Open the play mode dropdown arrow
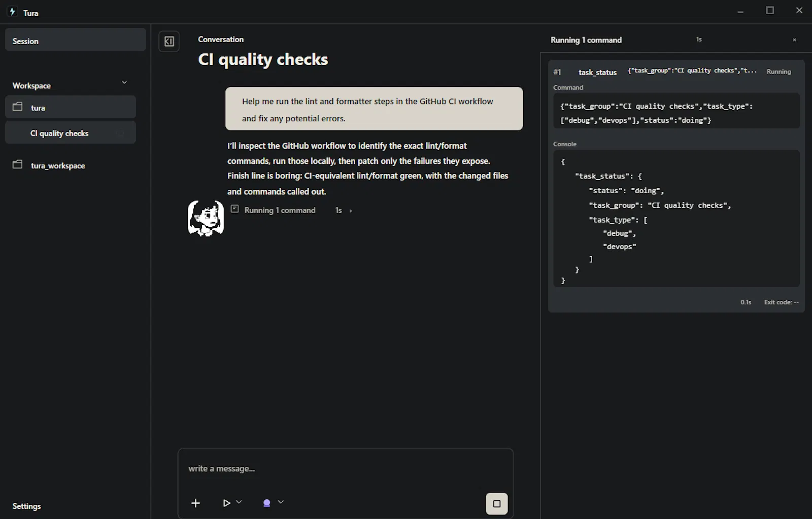The height and width of the screenshot is (519, 812). coord(239,502)
